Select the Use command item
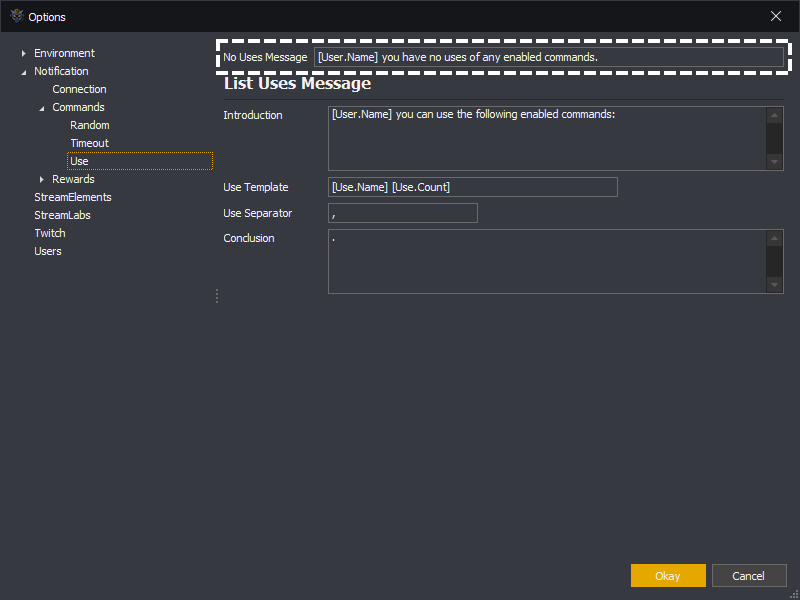The width and height of the screenshot is (800, 600). (140, 161)
